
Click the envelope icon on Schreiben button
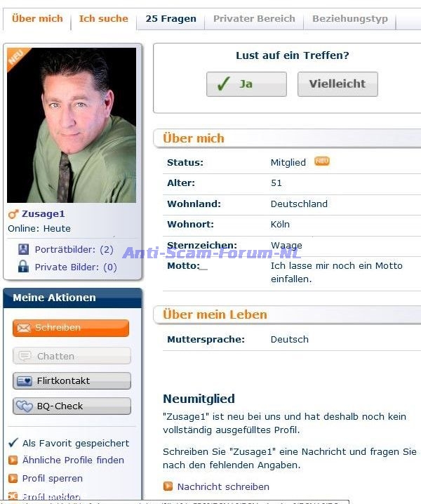(x=24, y=328)
